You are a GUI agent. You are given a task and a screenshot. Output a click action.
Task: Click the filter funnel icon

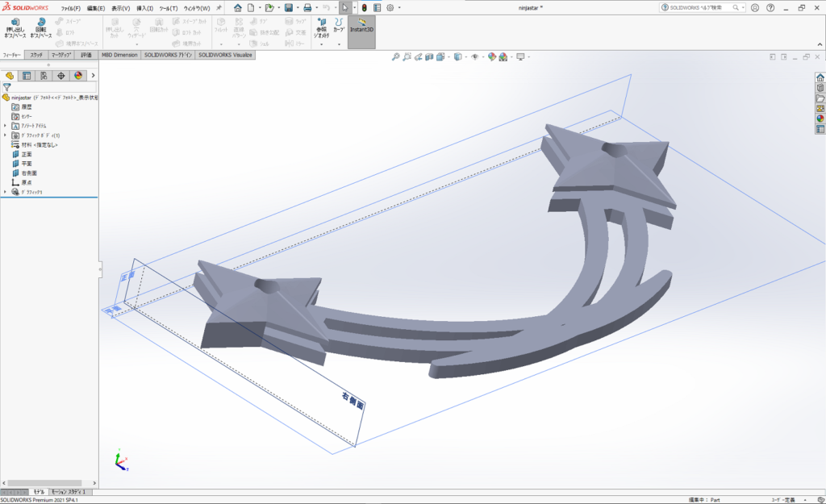pyautogui.click(x=6, y=87)
